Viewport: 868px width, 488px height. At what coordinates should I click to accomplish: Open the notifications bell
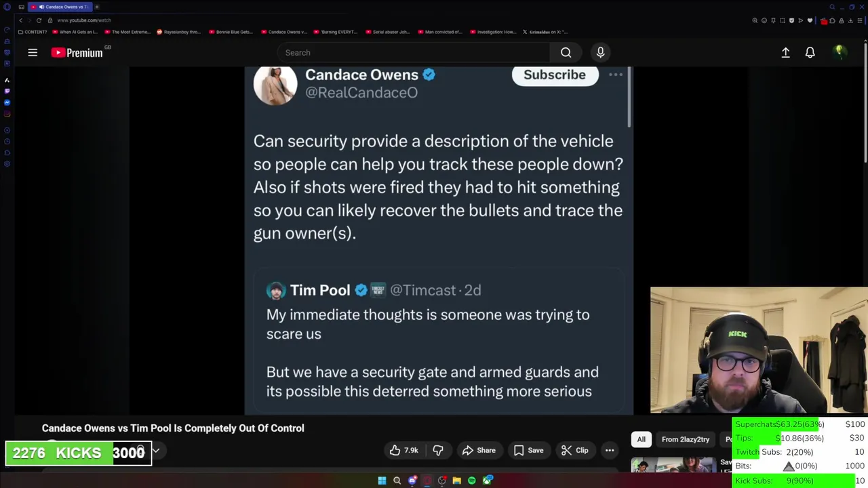point(810,52)
